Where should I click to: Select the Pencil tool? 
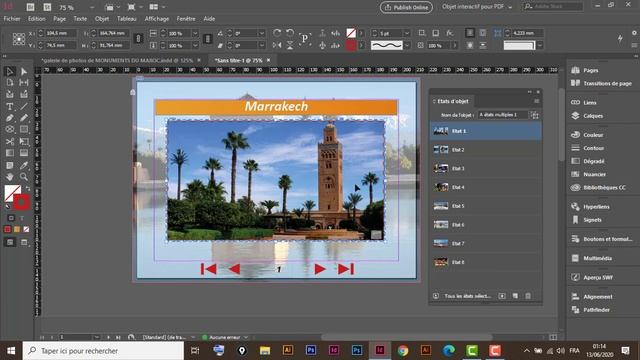[x=24, y=118]
